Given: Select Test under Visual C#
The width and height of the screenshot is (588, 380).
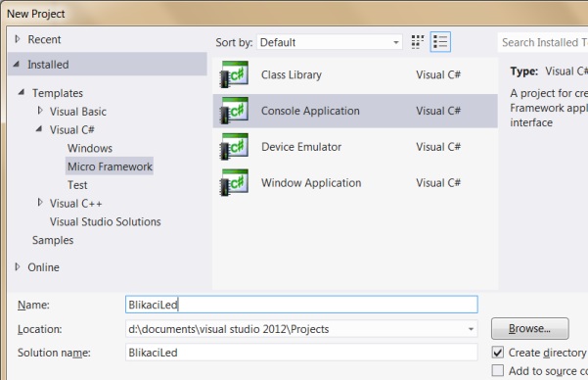Looking at the screenshot, I should (x=77, y=185).
